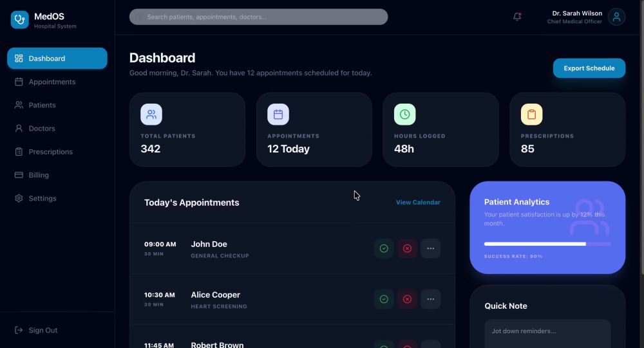Viewport: 644px width, 348px height.
Task: Open the View Calendar link
Action: (418, 203)
